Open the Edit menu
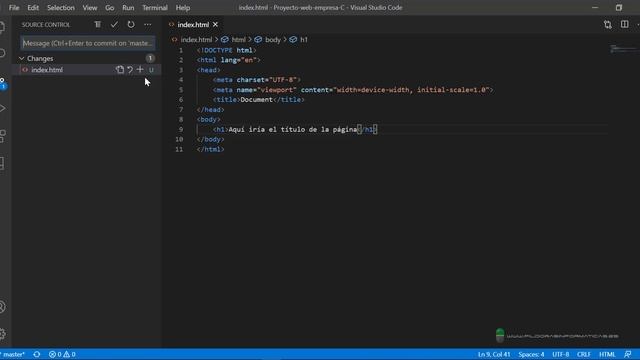The height and width of the screenshot is (360, 640). [33, 8]
